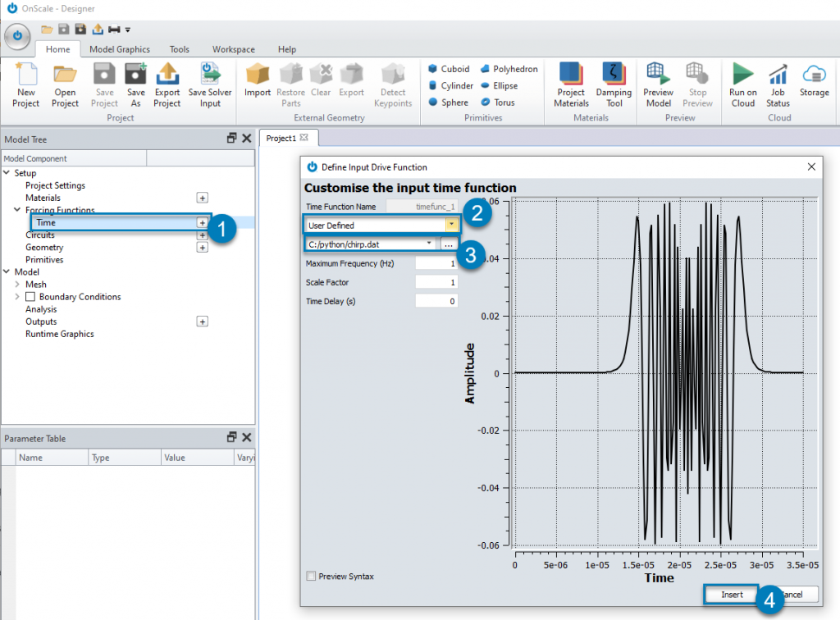Enable the Preview Syntax checkbox
The height and width of the screenshot is (620, 840).
pos(312,577)
